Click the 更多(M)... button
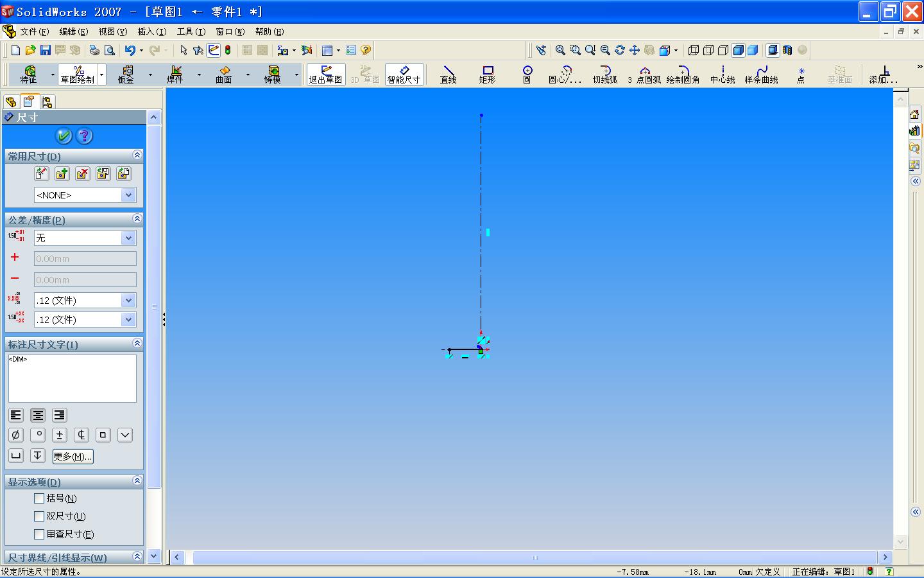The height and width of the screenshot is (578, 924). tap(73, 457)
